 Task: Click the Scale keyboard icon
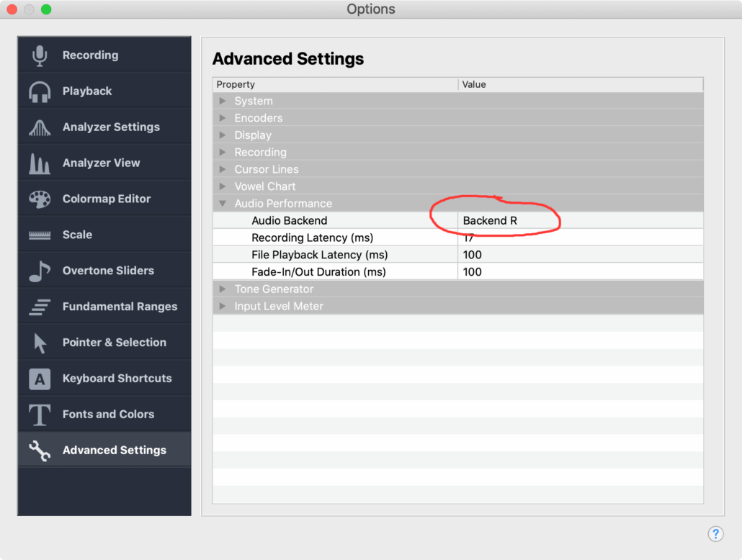39,234
